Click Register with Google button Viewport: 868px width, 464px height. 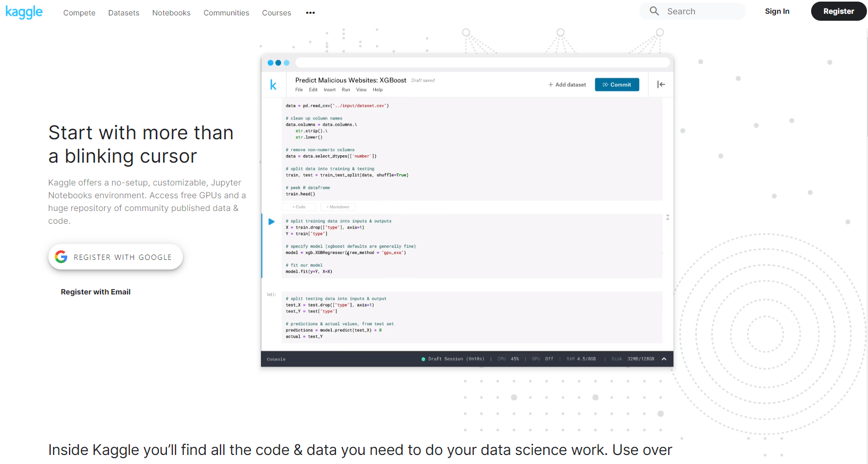pos(115,257)
